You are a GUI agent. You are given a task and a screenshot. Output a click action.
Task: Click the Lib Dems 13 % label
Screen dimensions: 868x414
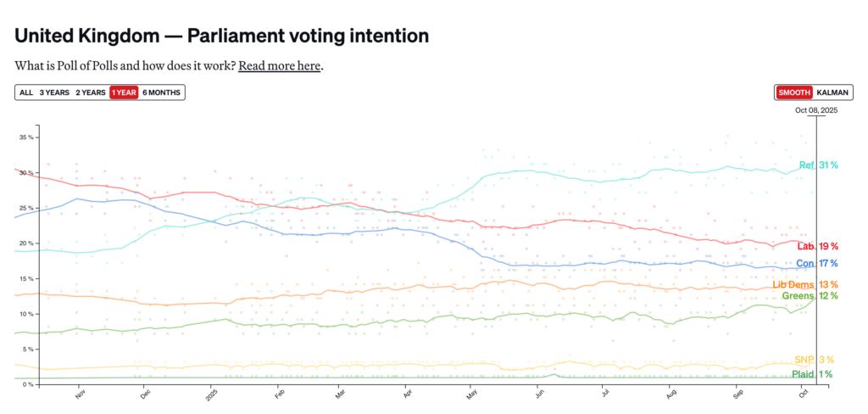[805, 284]
